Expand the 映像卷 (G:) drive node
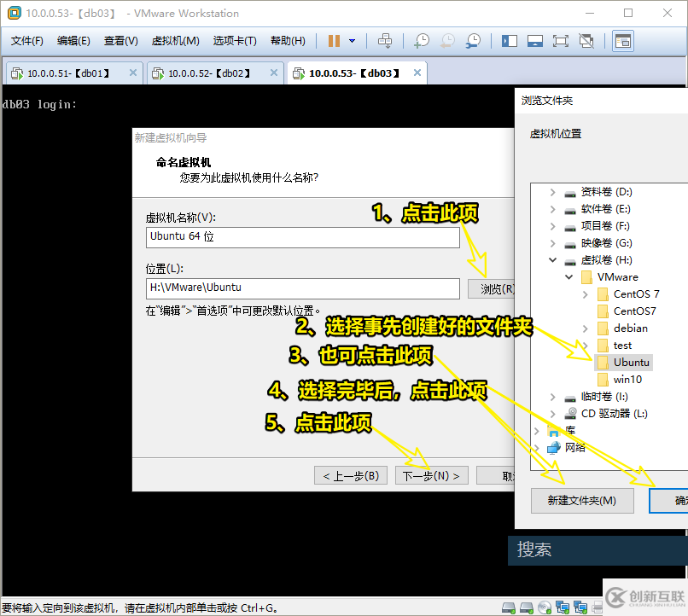Viewport: 688px width, 616px height. coord(553,243)
